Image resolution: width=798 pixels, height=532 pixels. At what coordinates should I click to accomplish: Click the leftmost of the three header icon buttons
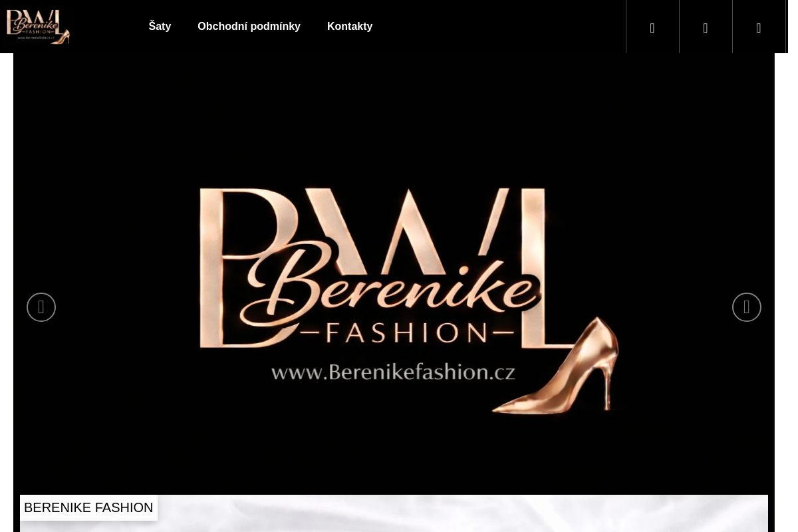pyautogui.click(x=652, y=27)
